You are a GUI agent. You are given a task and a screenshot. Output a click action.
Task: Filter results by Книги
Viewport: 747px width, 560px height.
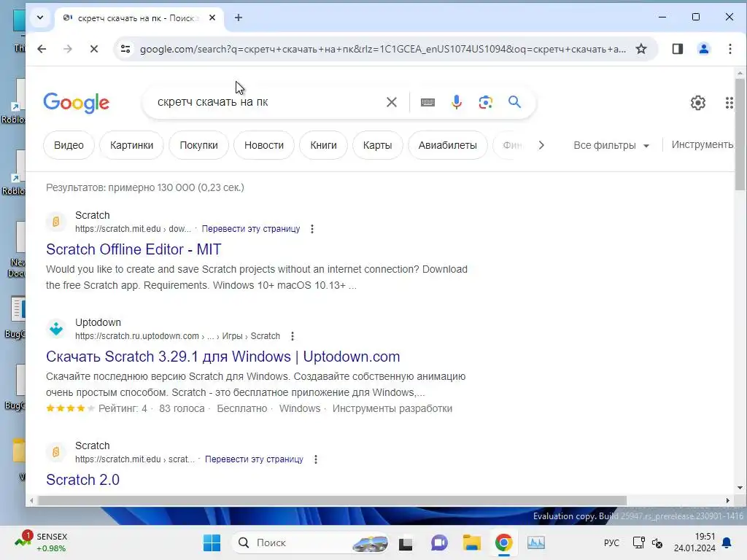coord(323,145)
